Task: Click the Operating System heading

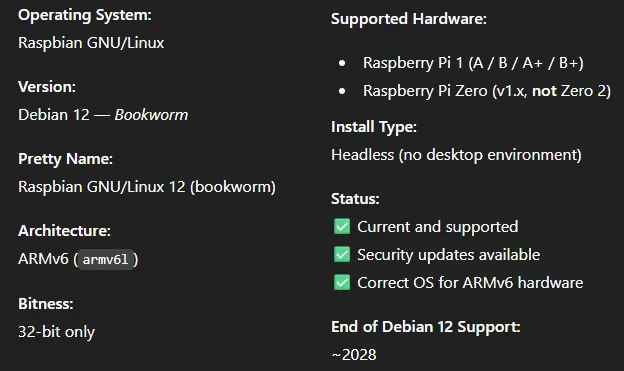Action: click(x=85, y=15)
